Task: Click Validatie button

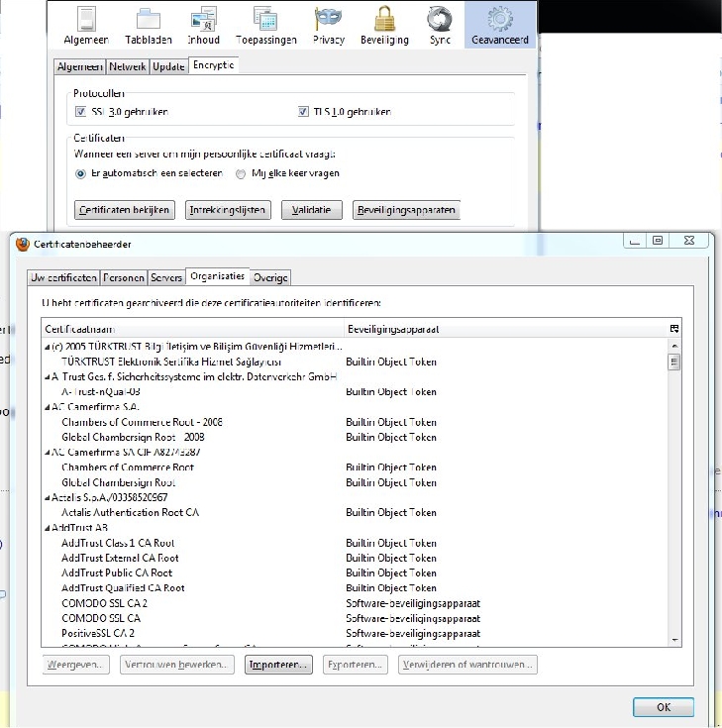Action: click(312, 210)
